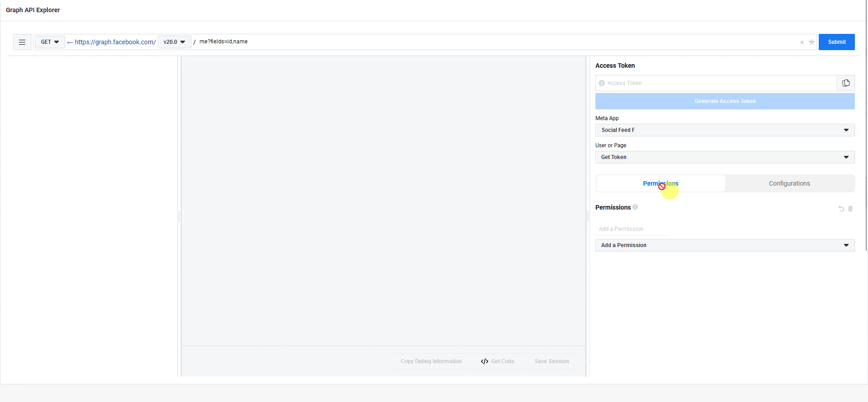Click the page vertical scrollbar
Image resolution: width=868 pixels, height=402 pixels.
[x=866, y=126]
